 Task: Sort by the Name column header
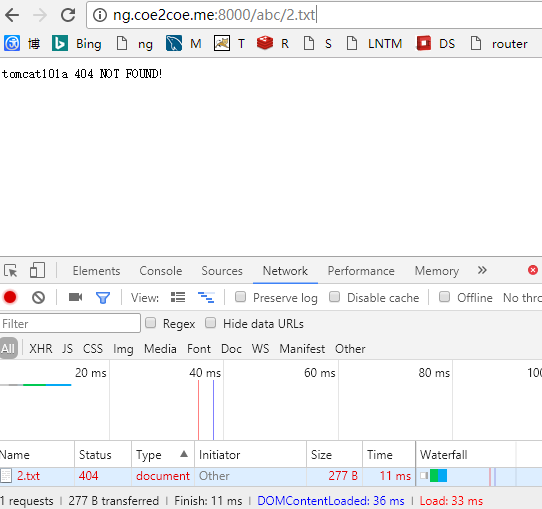pyautogui.click(x=37, y=454)
